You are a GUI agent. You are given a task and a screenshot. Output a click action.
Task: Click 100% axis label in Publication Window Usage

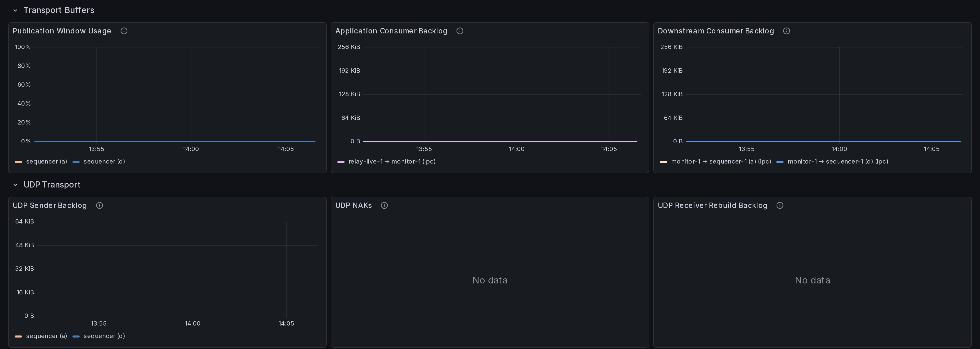pyautogui.click(x=22, y=47)
